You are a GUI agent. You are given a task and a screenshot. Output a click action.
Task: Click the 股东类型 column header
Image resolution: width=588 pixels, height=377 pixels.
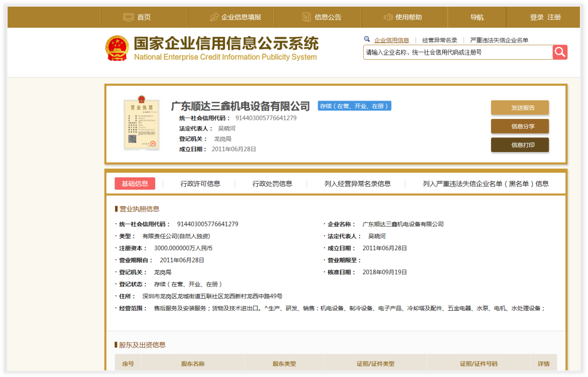tap(284, 364)
